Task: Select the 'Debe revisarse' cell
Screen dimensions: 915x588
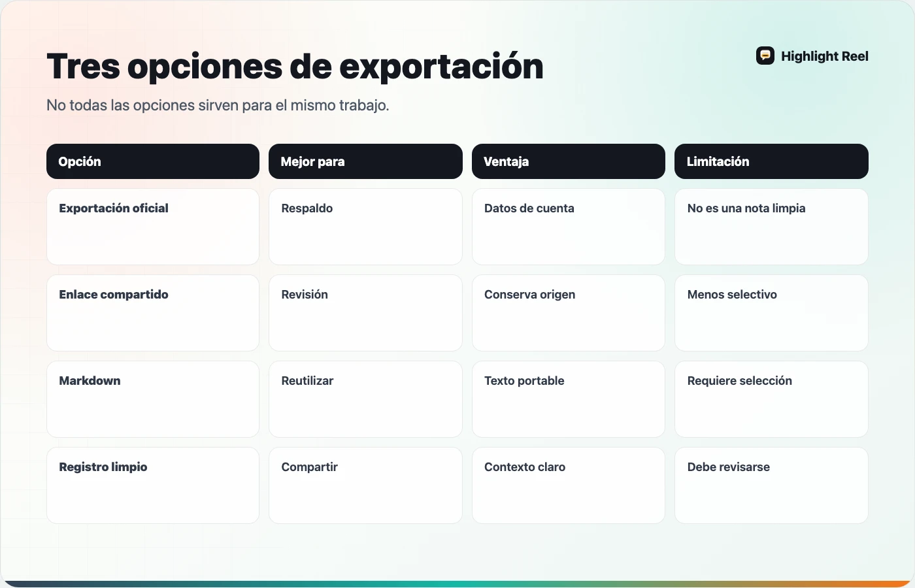Action: (771, 485)
